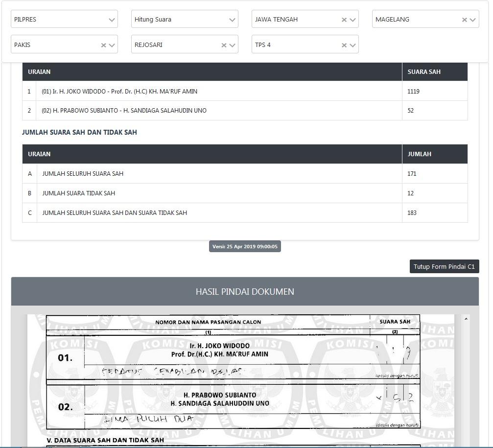Viewport: 493px width, 448px height.
Task: Click the invalid votes value 12
Action: 410,193
